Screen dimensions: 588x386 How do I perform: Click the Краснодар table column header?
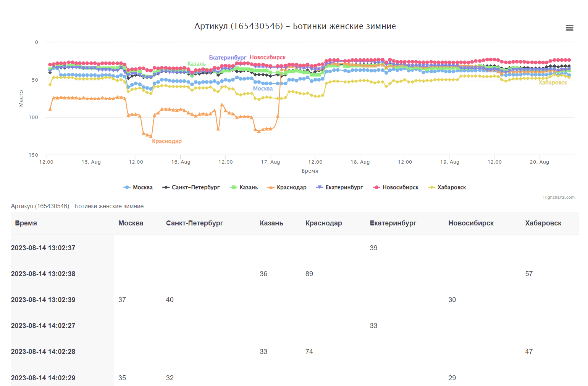(323, 223)
